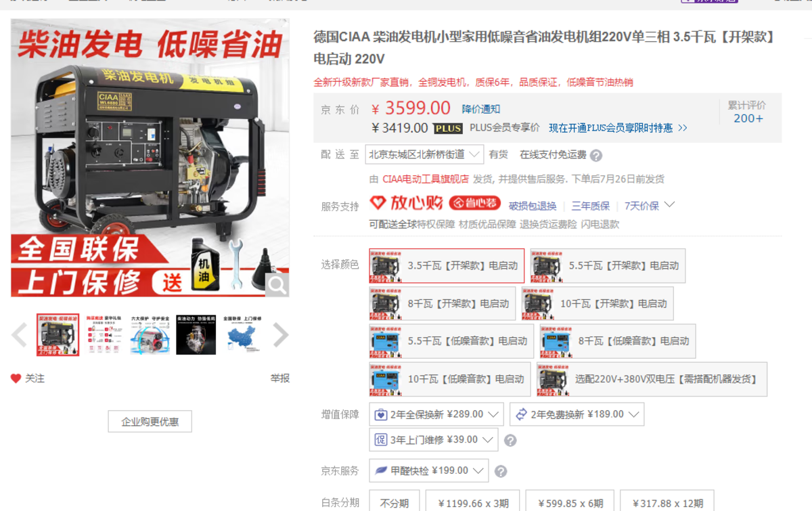This screenshot has height=511, width=812.
Task: Select the China map thumbnail image
Action: point(242,334)
